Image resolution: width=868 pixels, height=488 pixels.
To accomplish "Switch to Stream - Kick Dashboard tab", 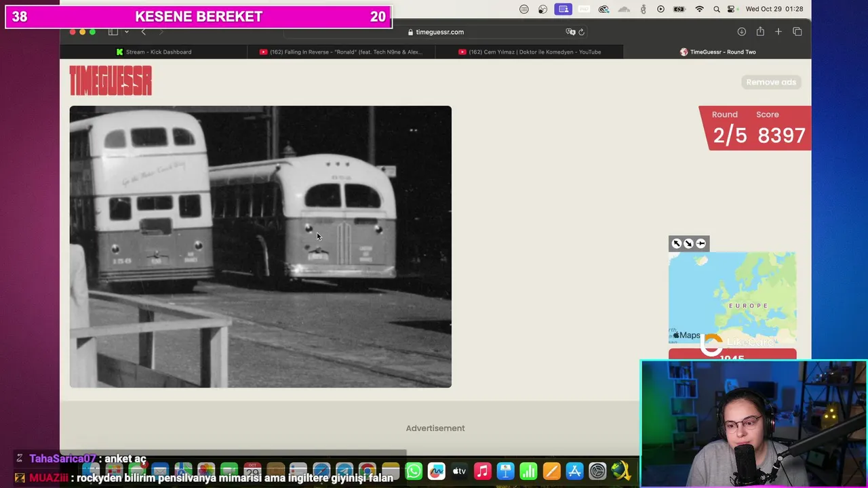I will 154,52.
